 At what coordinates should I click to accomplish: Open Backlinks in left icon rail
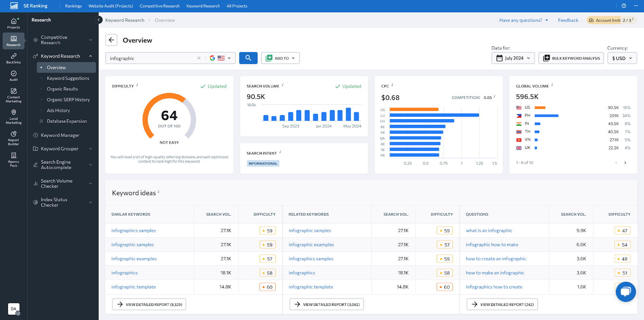[14, 59]
